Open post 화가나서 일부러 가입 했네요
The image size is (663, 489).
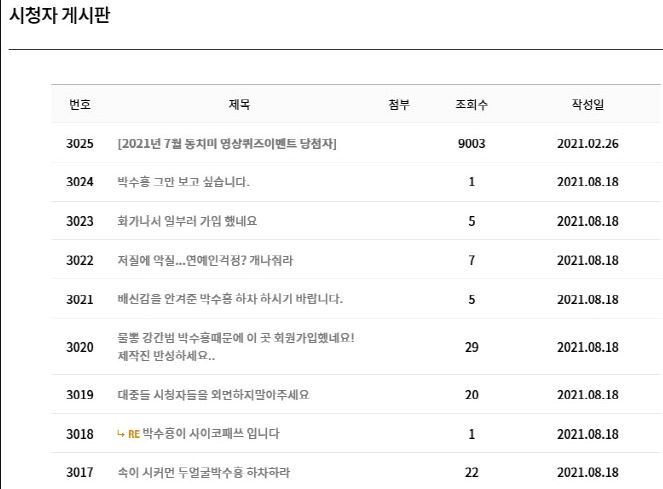(x=187, y=221)
